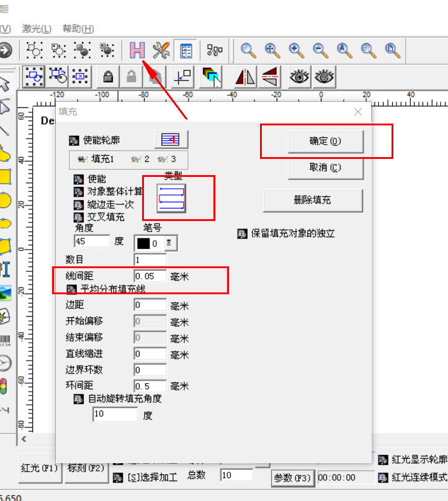Toggle 交叉填充 checkbox

pyautogui.click(x=79, y=217)
